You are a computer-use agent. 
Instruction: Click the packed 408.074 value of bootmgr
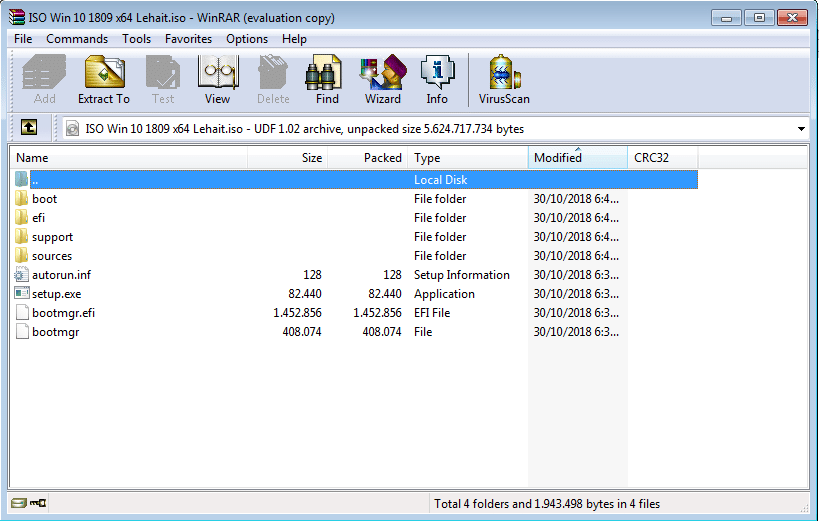pos(382,332)
